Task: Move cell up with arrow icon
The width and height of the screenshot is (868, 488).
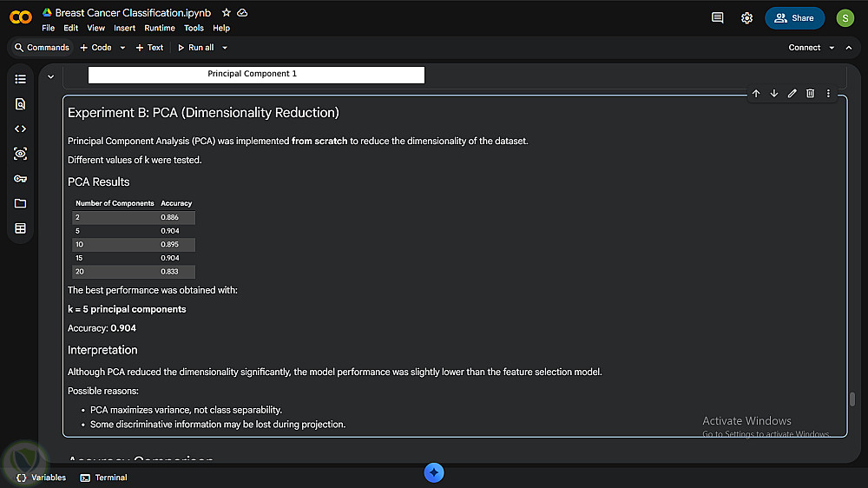Action: point(756,94)
